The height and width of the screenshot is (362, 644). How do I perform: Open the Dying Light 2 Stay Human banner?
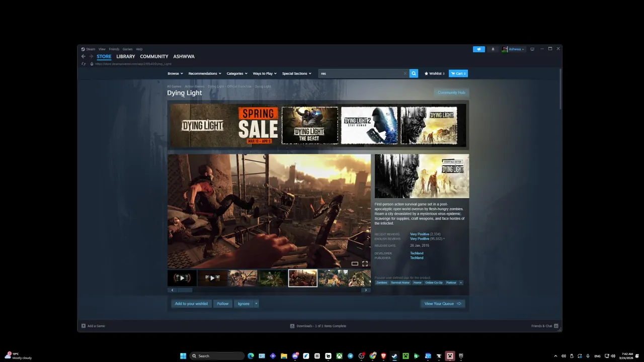pos(369,125)
